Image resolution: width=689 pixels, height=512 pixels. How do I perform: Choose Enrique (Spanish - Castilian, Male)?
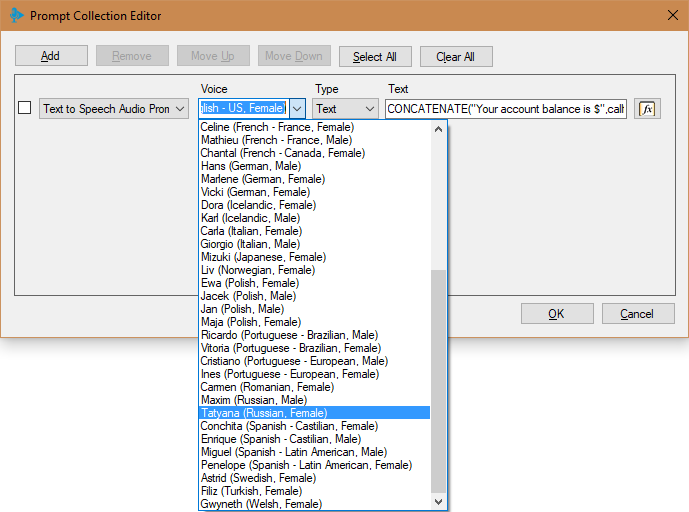[x=315, y=439]
